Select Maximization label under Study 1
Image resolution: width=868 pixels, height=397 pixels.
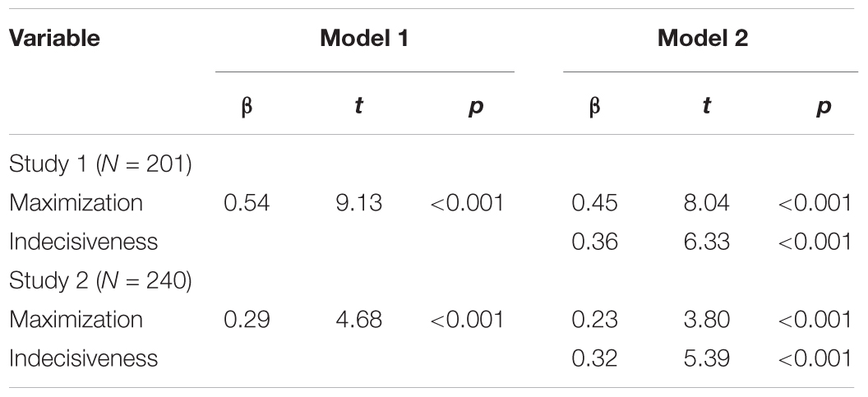coord(76,203)
